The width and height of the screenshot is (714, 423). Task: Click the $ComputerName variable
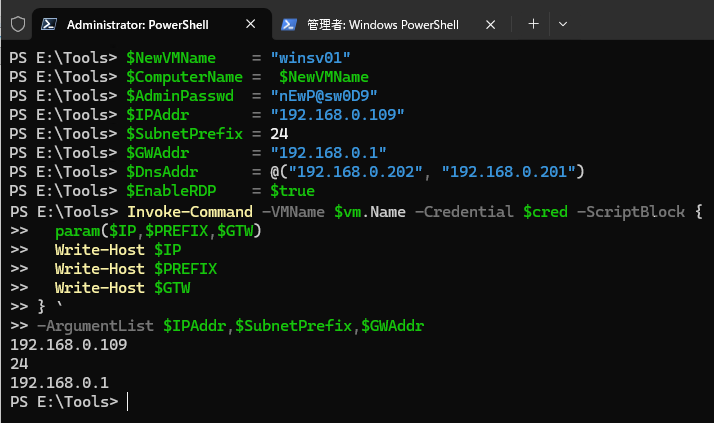184,77
